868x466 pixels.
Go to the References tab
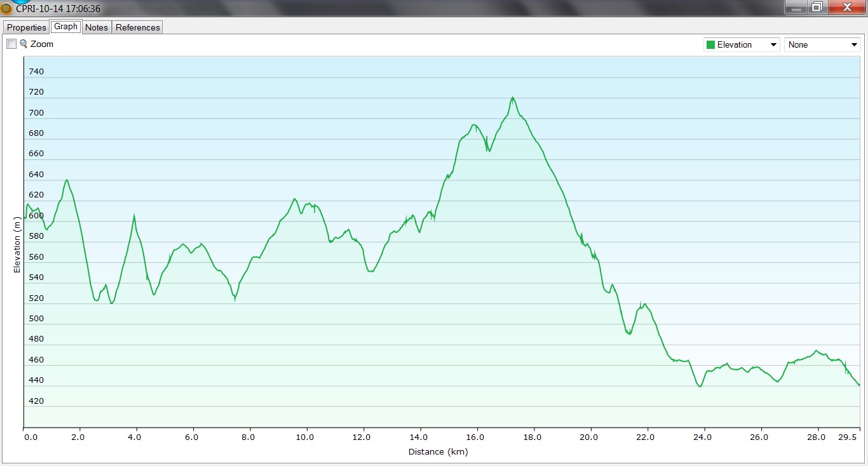(x=138, y=27)
